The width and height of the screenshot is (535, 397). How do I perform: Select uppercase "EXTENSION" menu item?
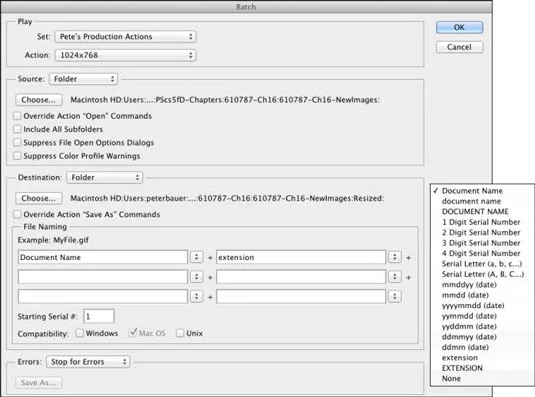[482, 368]
